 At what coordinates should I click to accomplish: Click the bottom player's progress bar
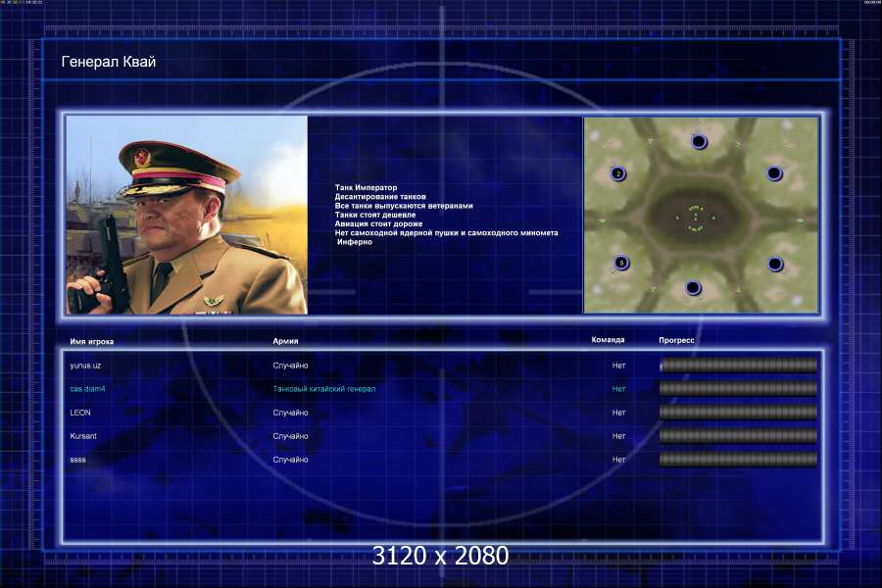738,460
